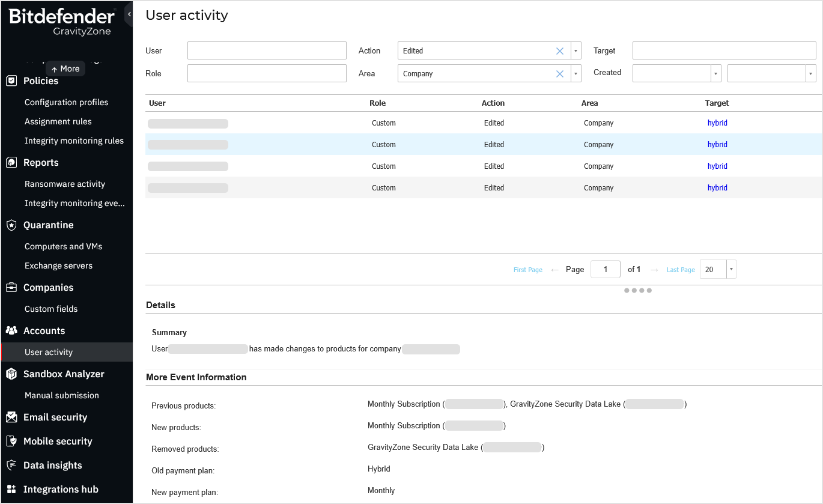Open Email security envelope icon

pos(13,417)
